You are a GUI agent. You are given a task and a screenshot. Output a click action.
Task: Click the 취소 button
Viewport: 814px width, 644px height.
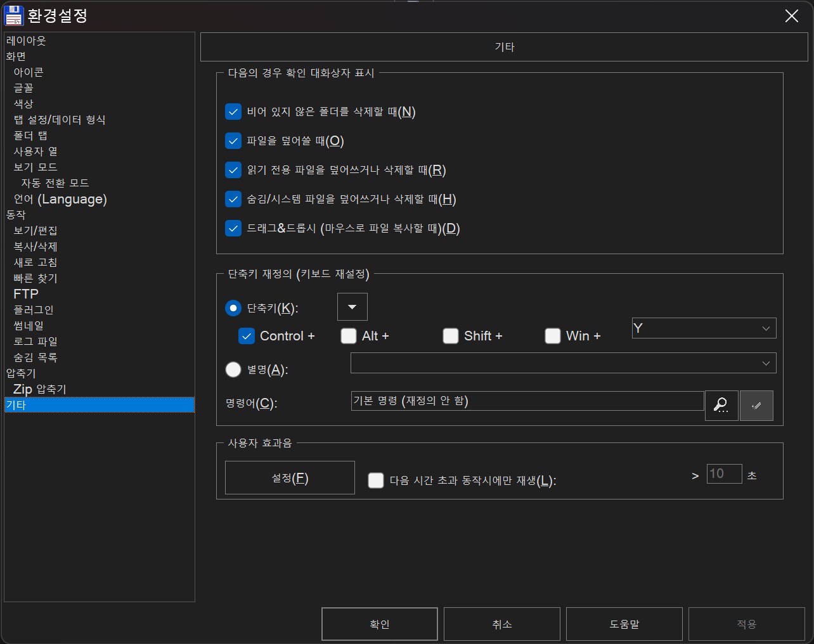501,624
